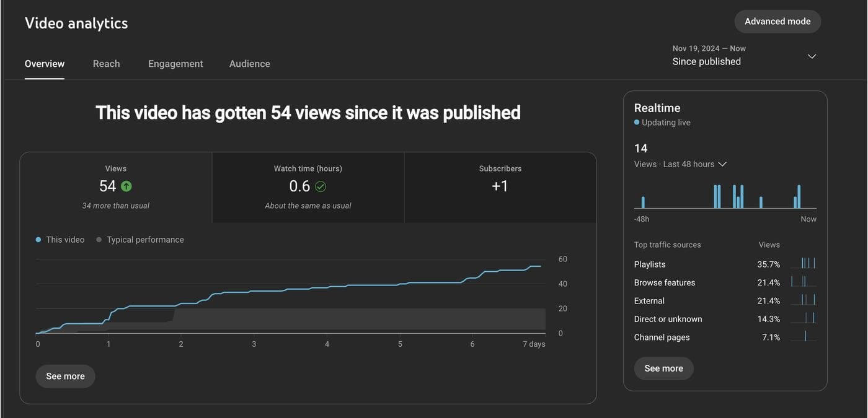Viewport: 868px width, 418px height.
Task: Select the Playlists sparkline mini chart
Action: coord(804,263)
